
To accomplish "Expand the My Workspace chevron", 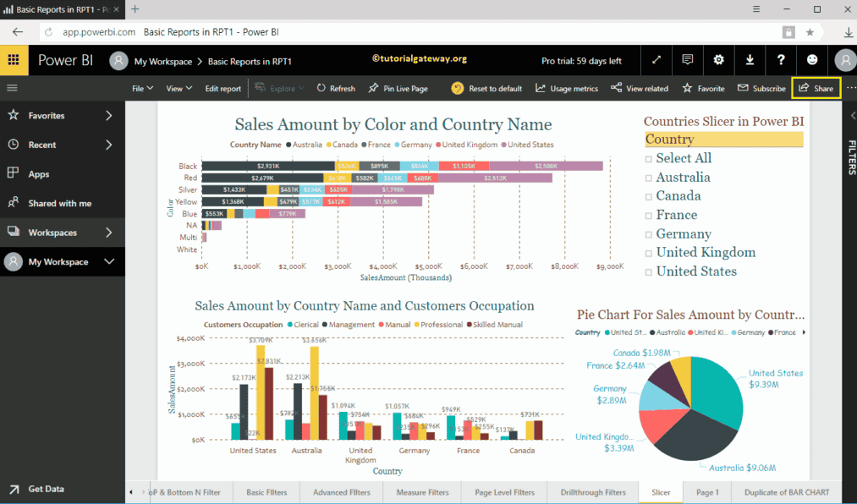I will (109, 262).
